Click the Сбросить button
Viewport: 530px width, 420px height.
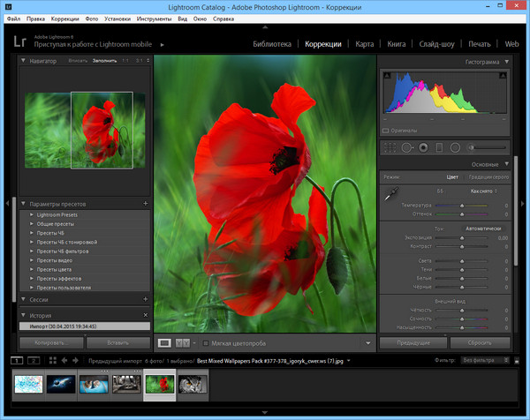click(480, 341)
